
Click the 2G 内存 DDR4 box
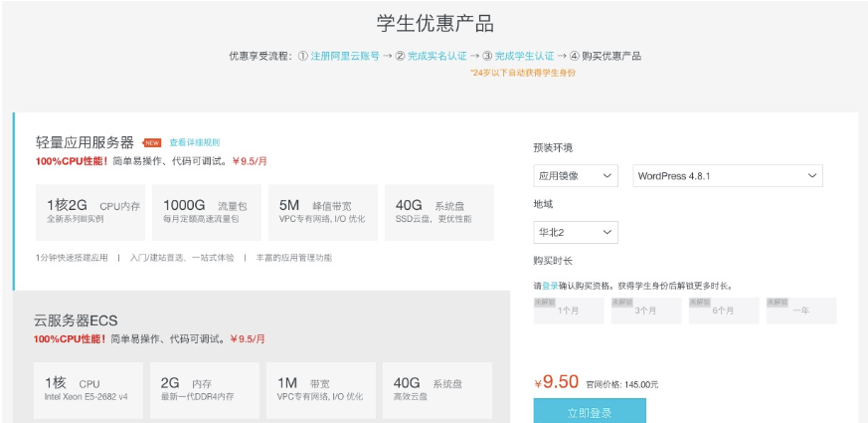click(x=204, y=390)
